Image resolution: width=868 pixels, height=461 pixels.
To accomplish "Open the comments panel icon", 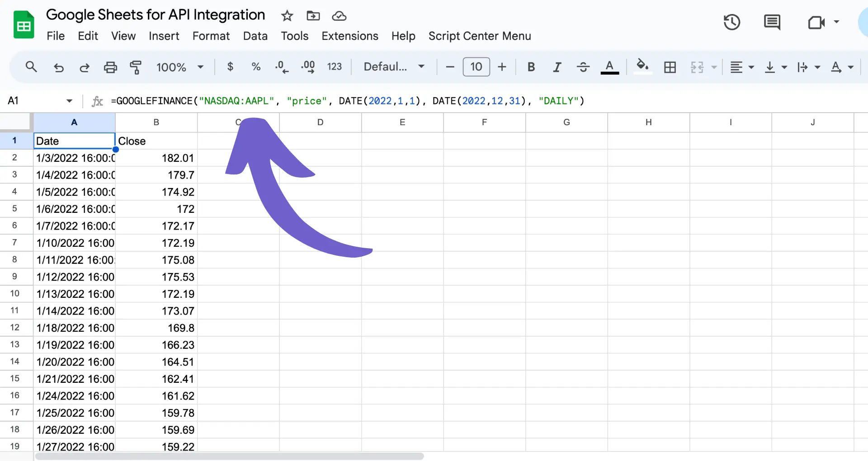I will point(772,22).
